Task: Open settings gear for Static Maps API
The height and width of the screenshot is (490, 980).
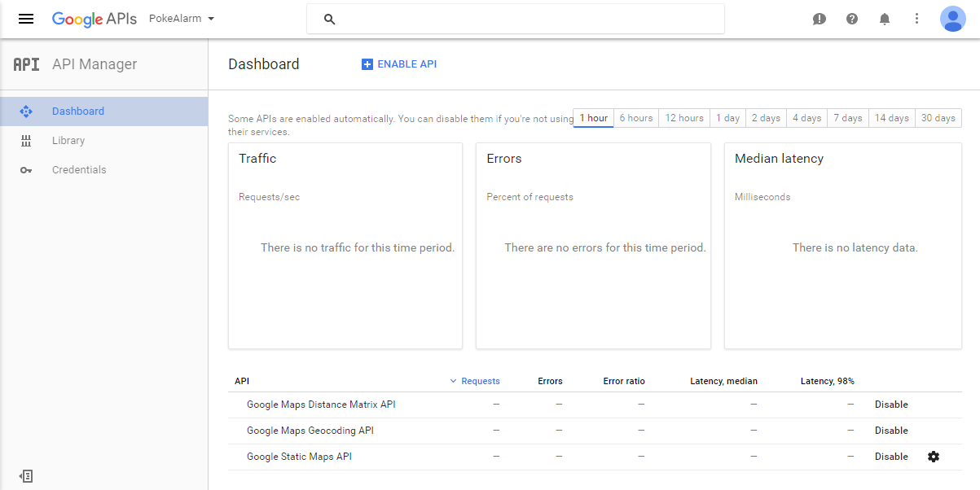Action: (934, 457)
